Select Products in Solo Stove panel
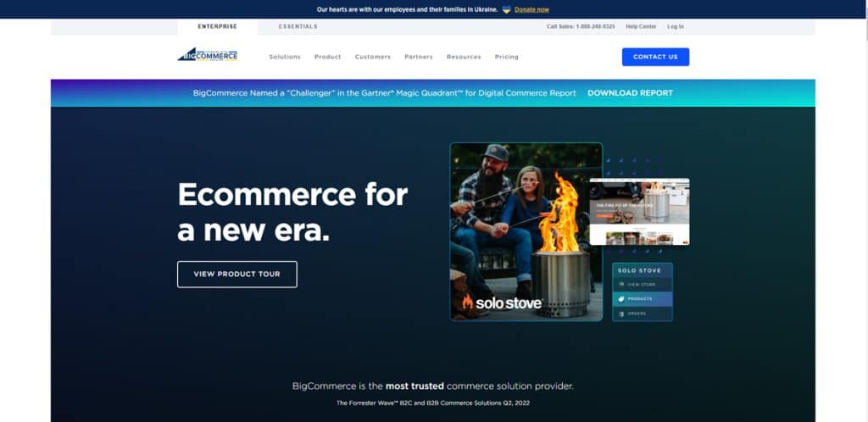 (x=643, y=298)
